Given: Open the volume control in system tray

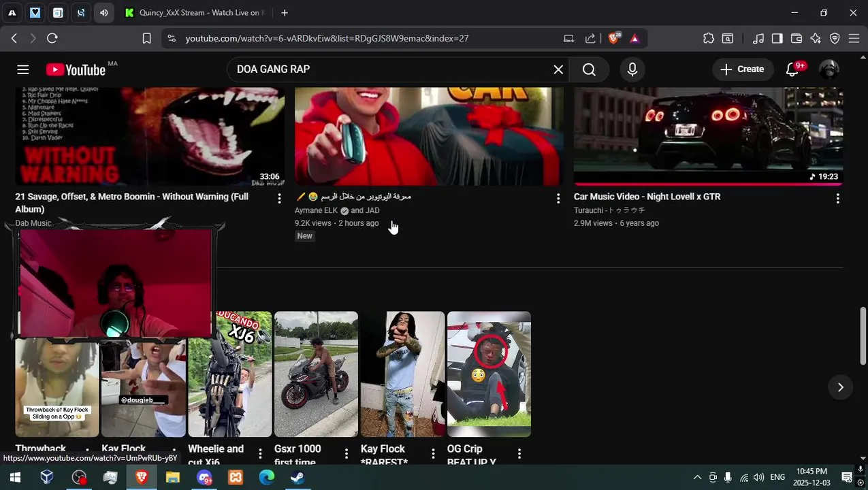Looking at the screenshot, I should click(x=758, y=478).
